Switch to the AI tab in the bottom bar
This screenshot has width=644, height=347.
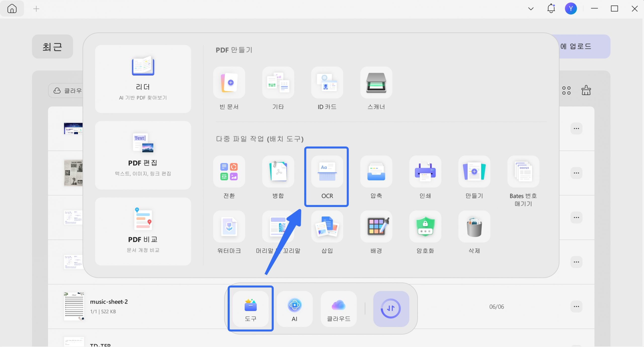[294, 309]
